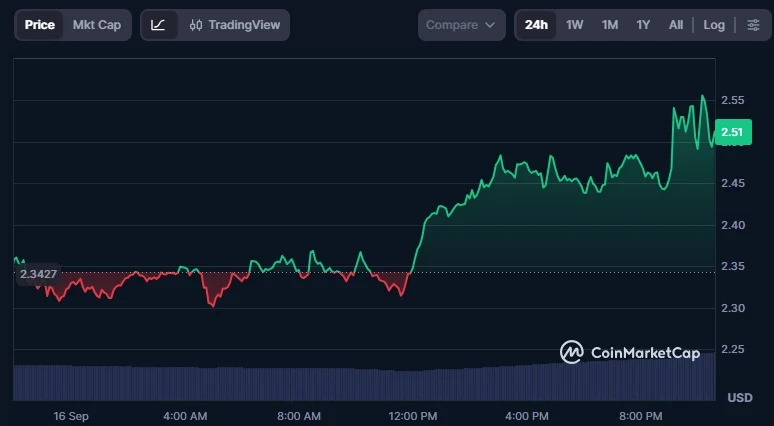Open the Compare dropdown

point(462,25)
